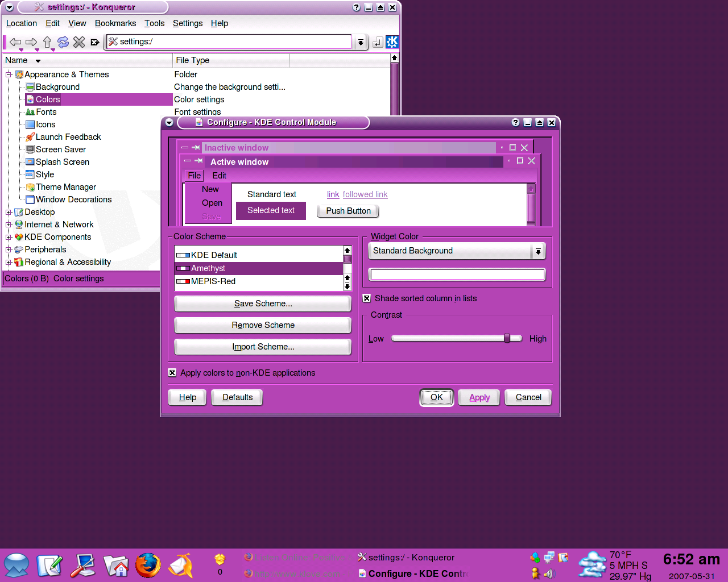This screenshot has width=728, height=582.
Task: Expand the Internet & Network tree node
Action: click(9, 225)
